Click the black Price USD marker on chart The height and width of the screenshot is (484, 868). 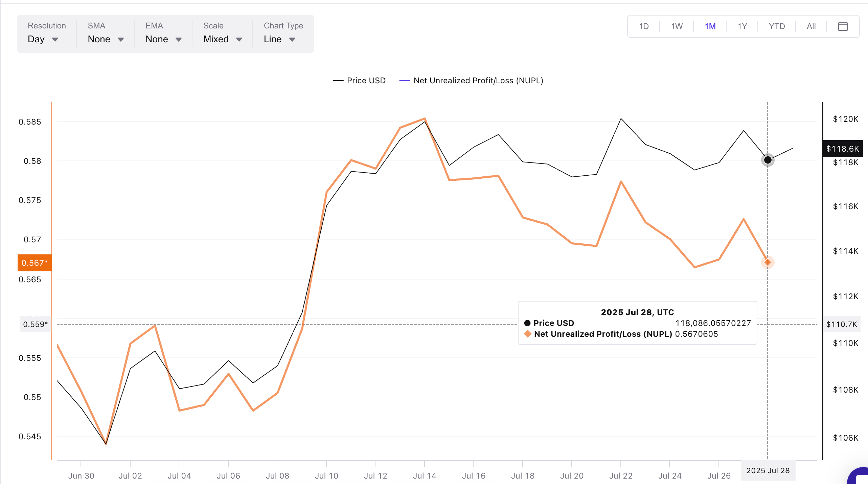pyautogui.click(x=768, y=160)
